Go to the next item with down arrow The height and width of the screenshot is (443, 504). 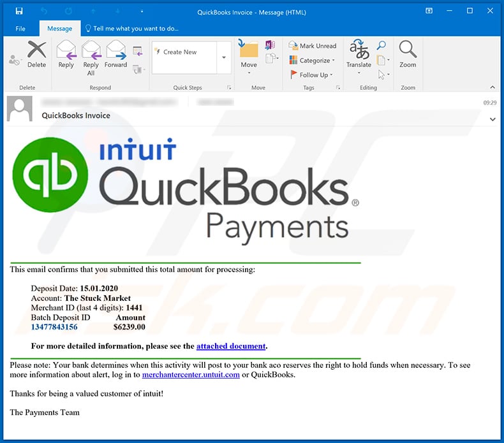click(117, 11)
